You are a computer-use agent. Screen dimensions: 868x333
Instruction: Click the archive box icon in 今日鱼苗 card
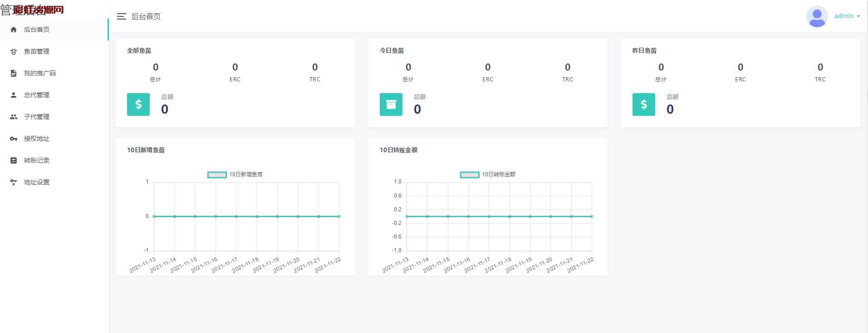tap(391, 104)
